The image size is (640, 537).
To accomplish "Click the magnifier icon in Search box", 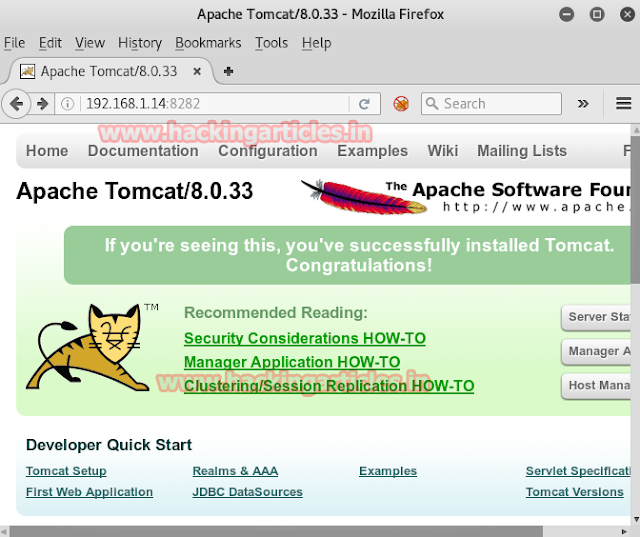I will [431, 103].
